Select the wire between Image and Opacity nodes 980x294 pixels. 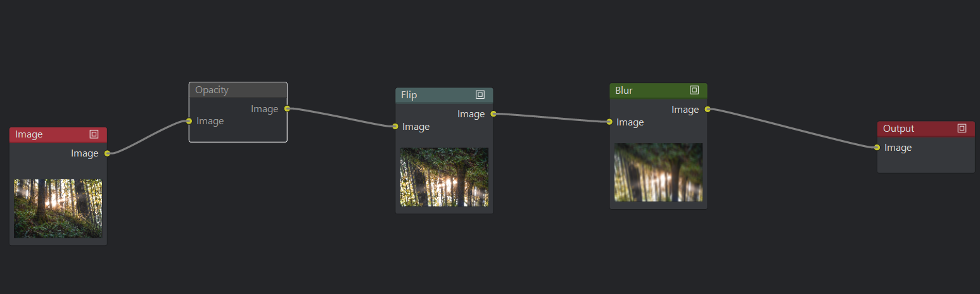(x=148, y=137)
